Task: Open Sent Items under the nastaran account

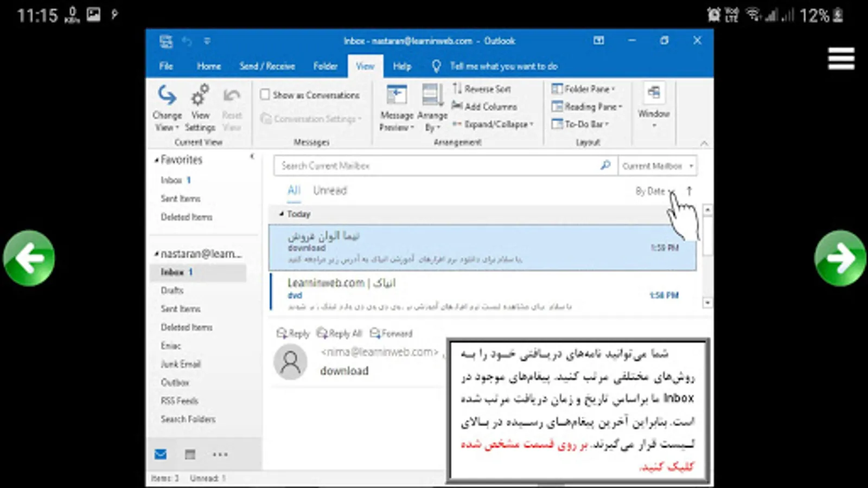Action: click(181, 309)
